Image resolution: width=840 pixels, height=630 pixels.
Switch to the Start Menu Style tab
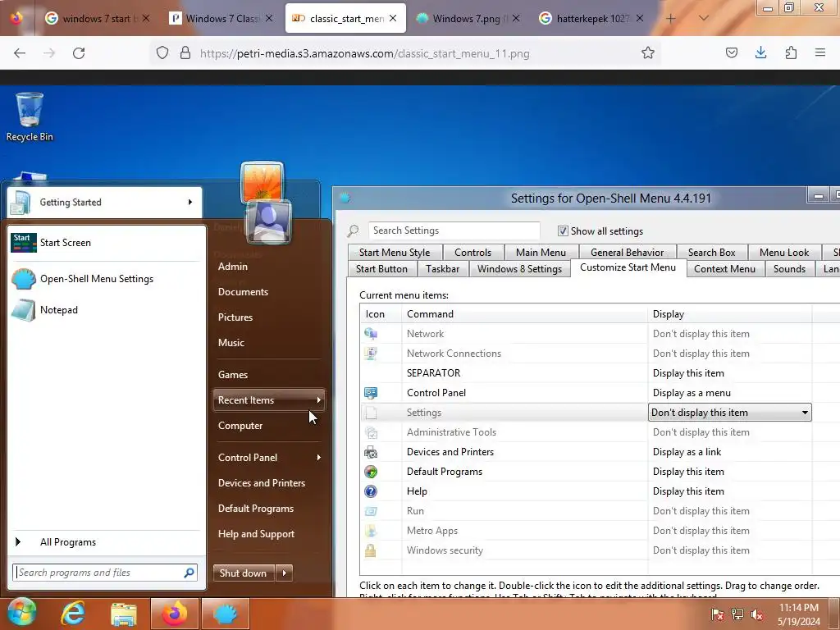(x=395, y=253)
